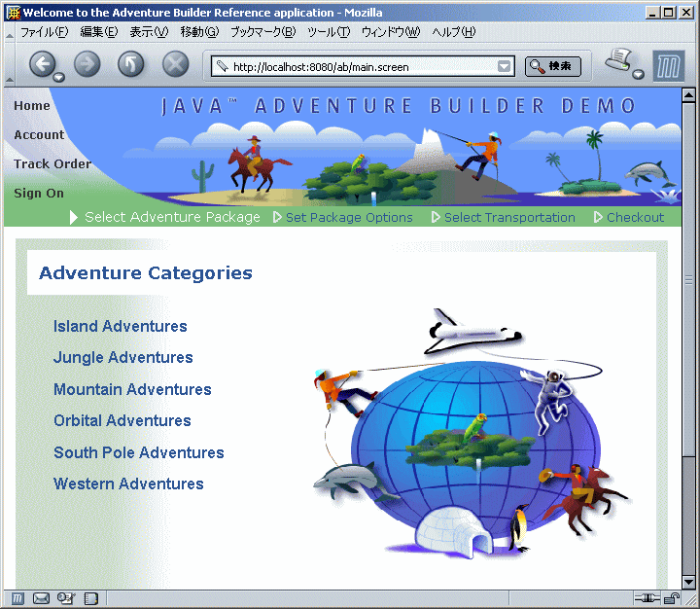Click the 検索 search button
The image size is (700, 609).
point(552,66)
